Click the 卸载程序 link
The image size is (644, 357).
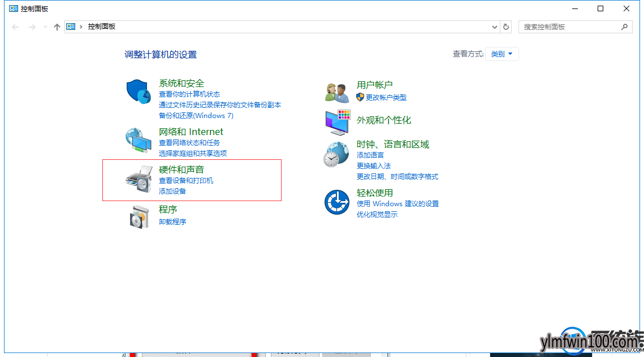[x=172, y=221]
